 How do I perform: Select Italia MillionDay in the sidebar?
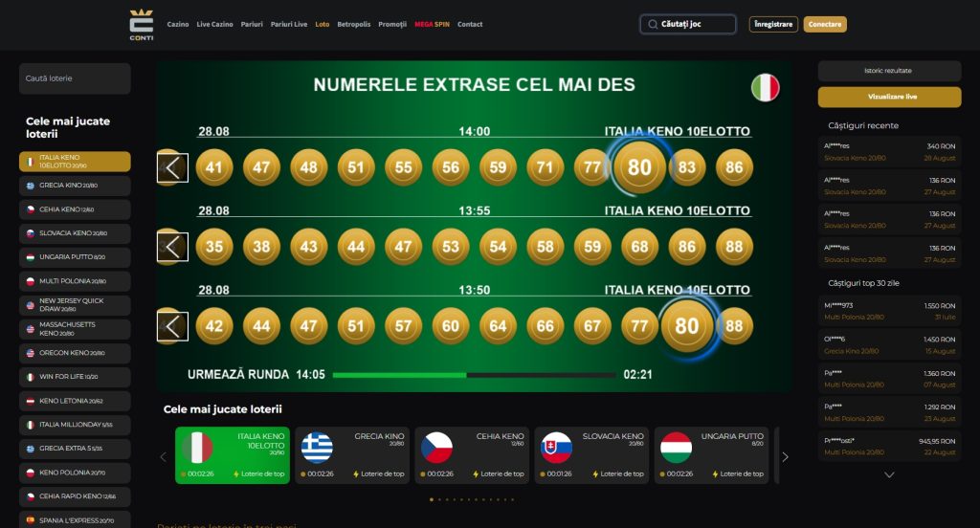tap(75, 425)
